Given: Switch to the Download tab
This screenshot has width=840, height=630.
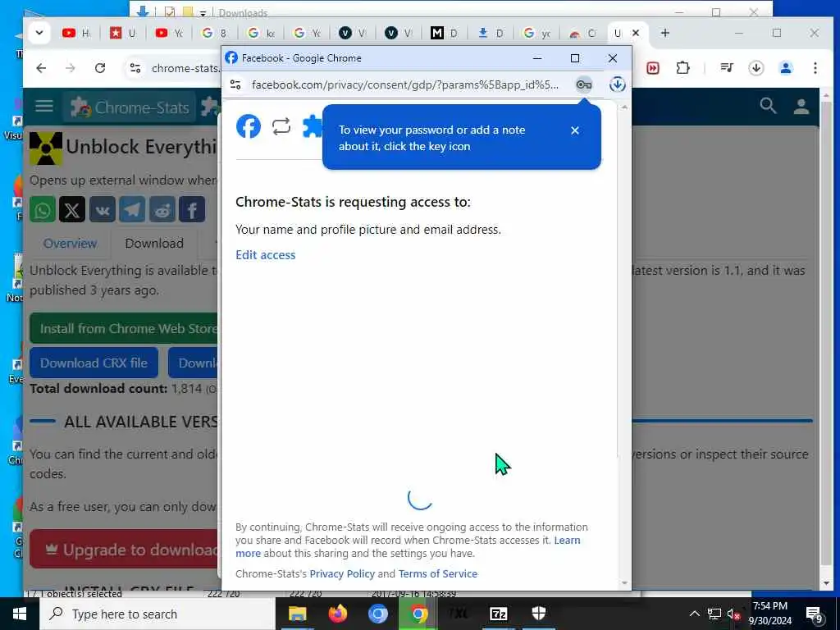Looking at the screenshot, I should [x=154, y=244].
